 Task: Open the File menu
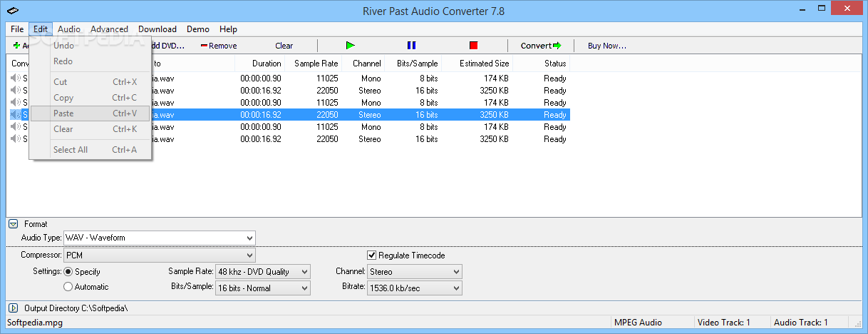[x=17, y=29]
